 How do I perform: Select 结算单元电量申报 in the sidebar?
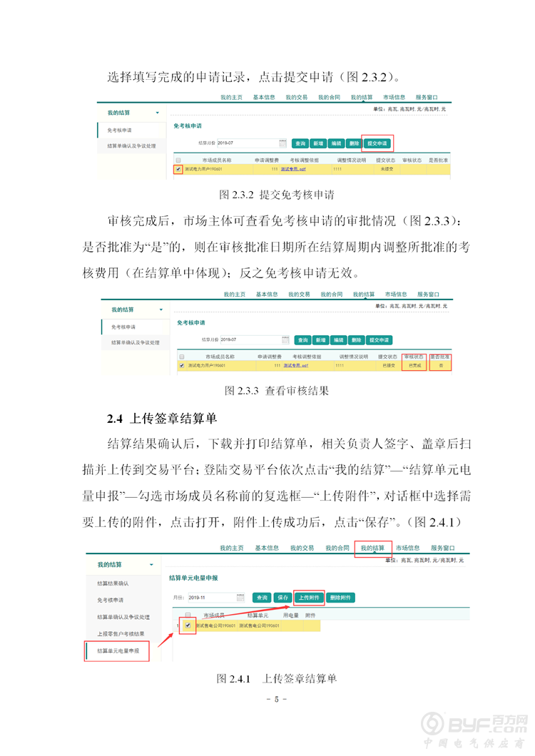coord(118,651)
